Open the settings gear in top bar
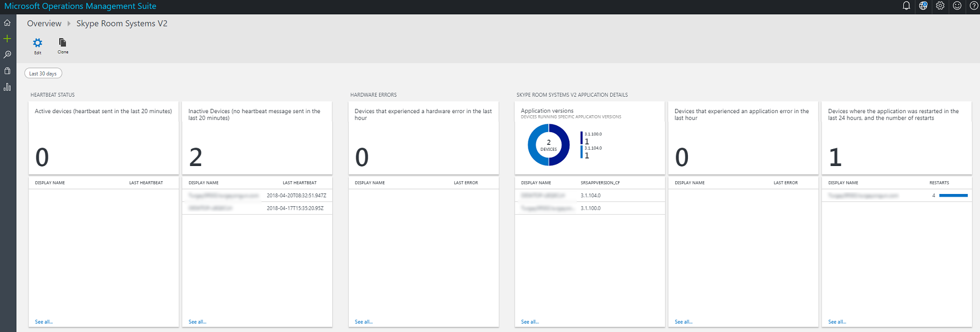This screenshot has width=980, height=332. pos(940,6)
